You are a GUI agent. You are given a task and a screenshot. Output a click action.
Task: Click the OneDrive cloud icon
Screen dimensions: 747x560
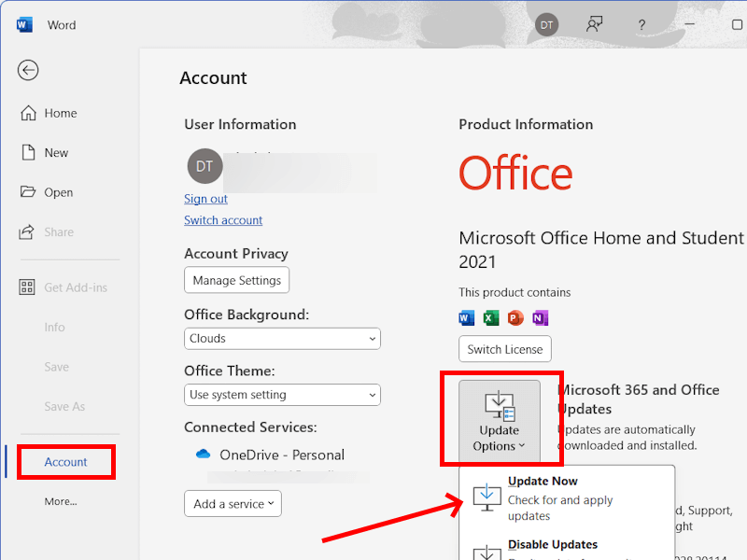pos(203,455)
